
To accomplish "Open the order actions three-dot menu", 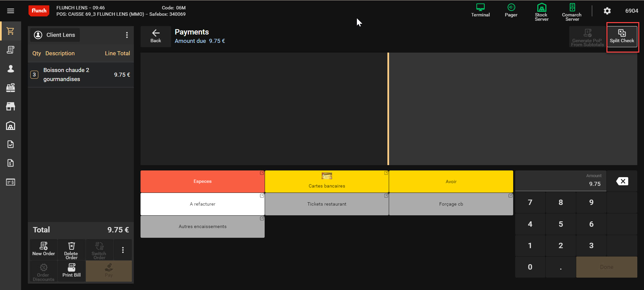I will 123,250.
